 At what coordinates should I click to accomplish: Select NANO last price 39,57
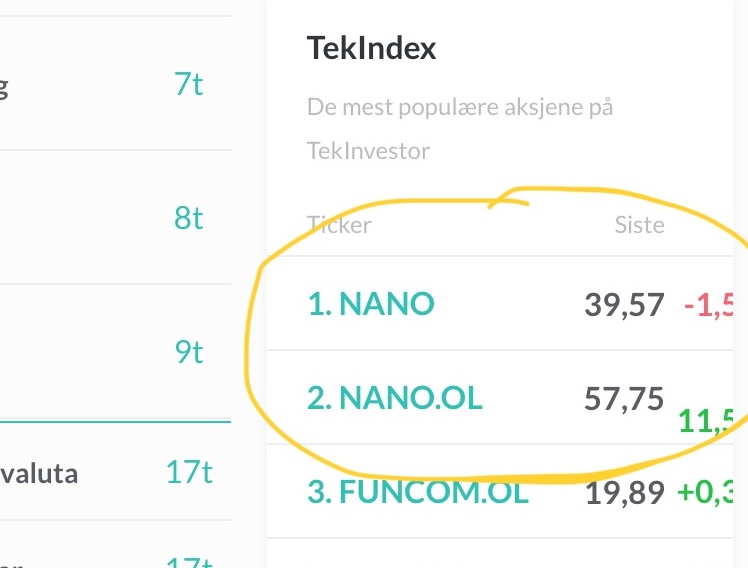624,304
